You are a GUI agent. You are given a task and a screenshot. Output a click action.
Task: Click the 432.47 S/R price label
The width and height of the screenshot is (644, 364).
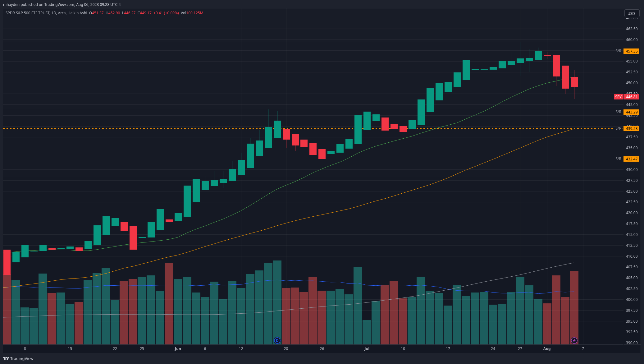pyautogui.click(x=631, y=159)
